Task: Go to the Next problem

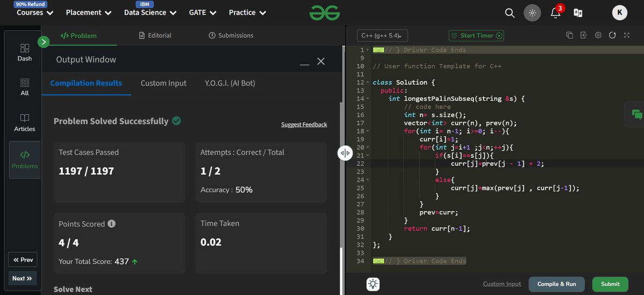Action: 23,278
